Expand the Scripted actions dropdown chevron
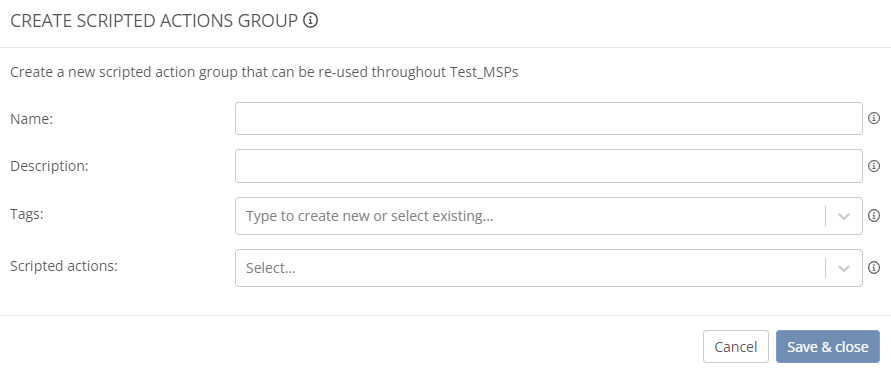This screenshot has width=891, height=369. point(844,268)
